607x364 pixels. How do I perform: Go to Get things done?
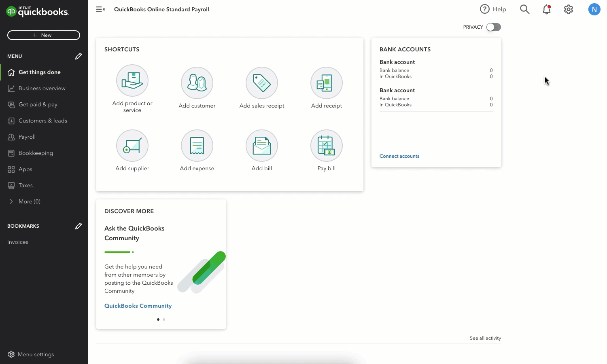[44, 72]
